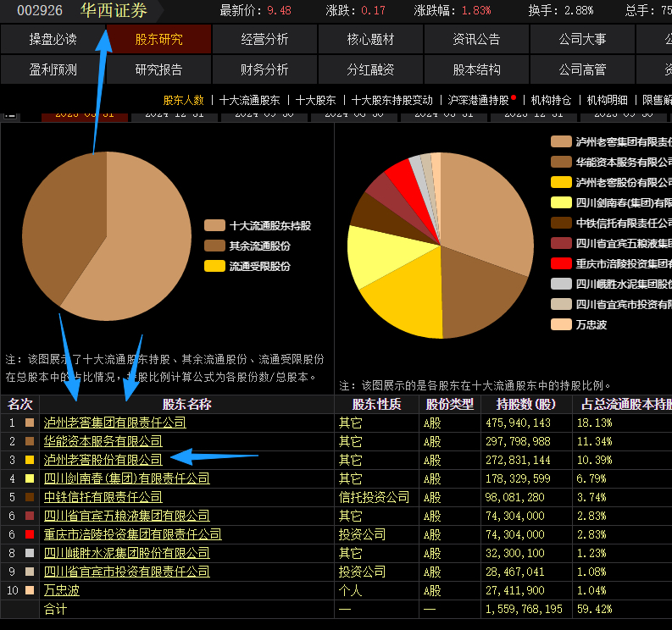This screenshot has width=672, height=630.
Task: Click the 合计 row label
Action: point(55,609)
